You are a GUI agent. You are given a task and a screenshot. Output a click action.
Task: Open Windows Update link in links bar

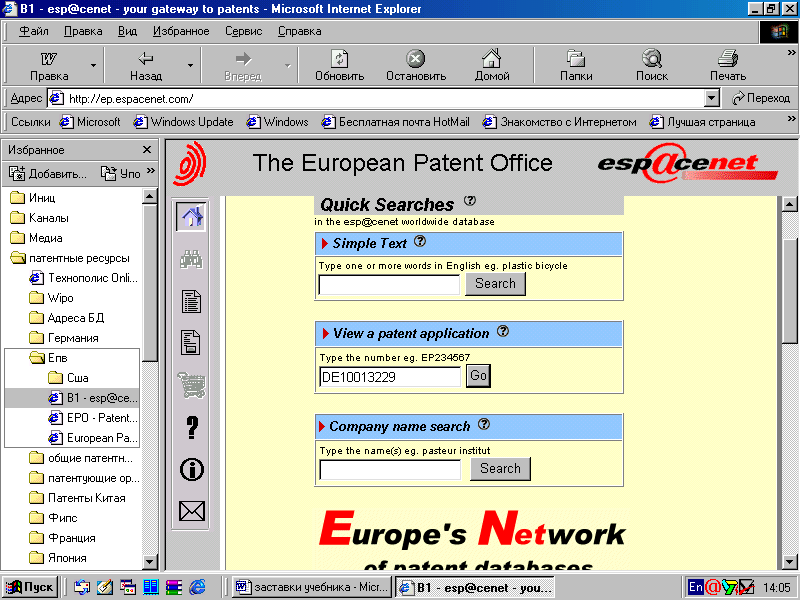click(183, 122)
